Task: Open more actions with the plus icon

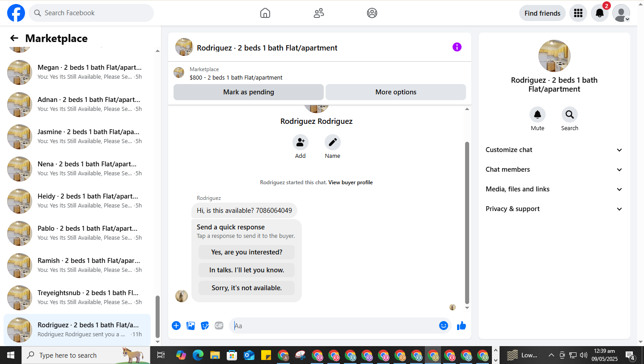Action: coord(176,326)
